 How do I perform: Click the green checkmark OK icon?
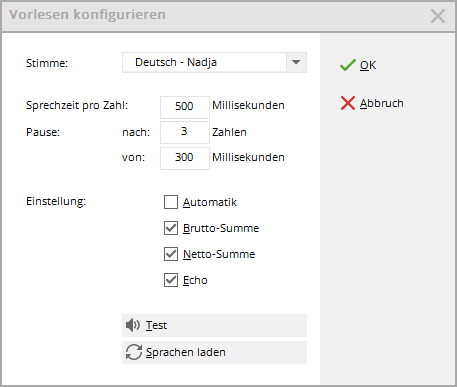(348, 65)
